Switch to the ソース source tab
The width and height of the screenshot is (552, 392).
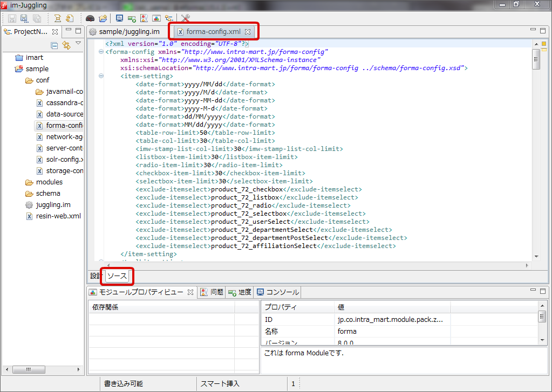click(117, 276)
